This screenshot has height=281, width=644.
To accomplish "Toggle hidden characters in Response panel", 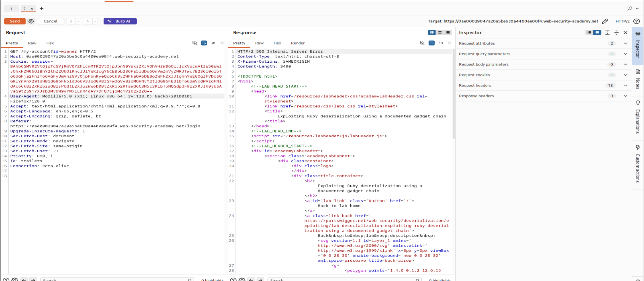I will 422,43.
